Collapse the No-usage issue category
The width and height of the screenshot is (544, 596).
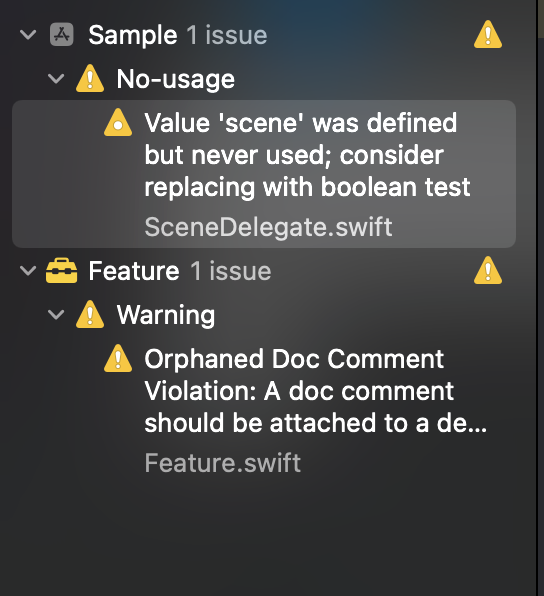(x=56, y=79)
